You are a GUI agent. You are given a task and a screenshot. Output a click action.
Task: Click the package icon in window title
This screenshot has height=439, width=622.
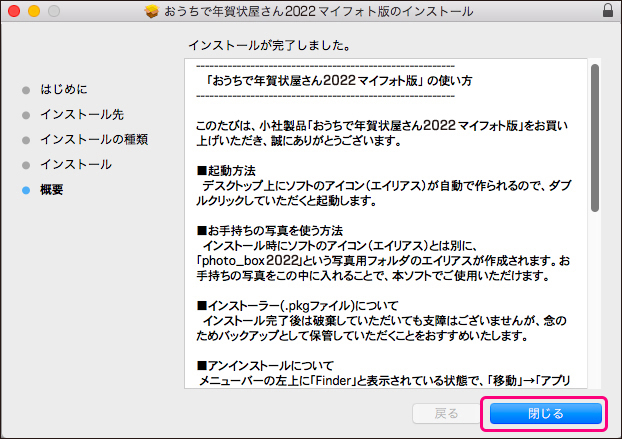[152, 11]
